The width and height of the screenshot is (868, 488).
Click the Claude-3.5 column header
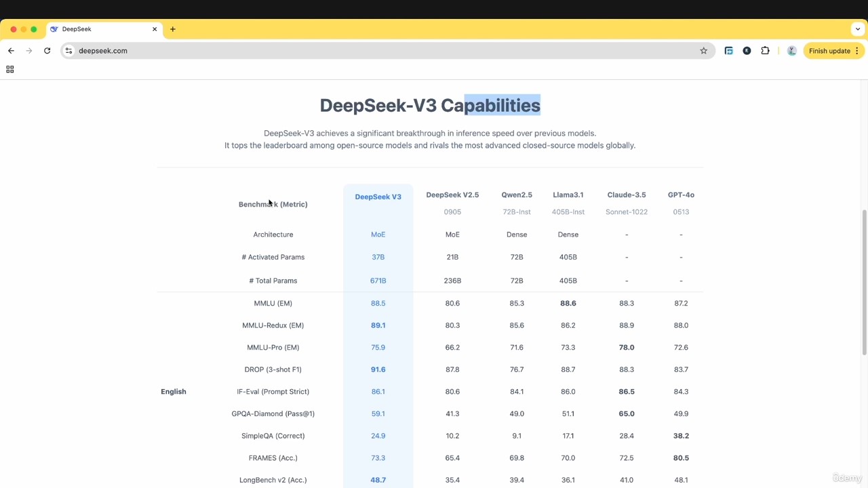click(627, 195)
